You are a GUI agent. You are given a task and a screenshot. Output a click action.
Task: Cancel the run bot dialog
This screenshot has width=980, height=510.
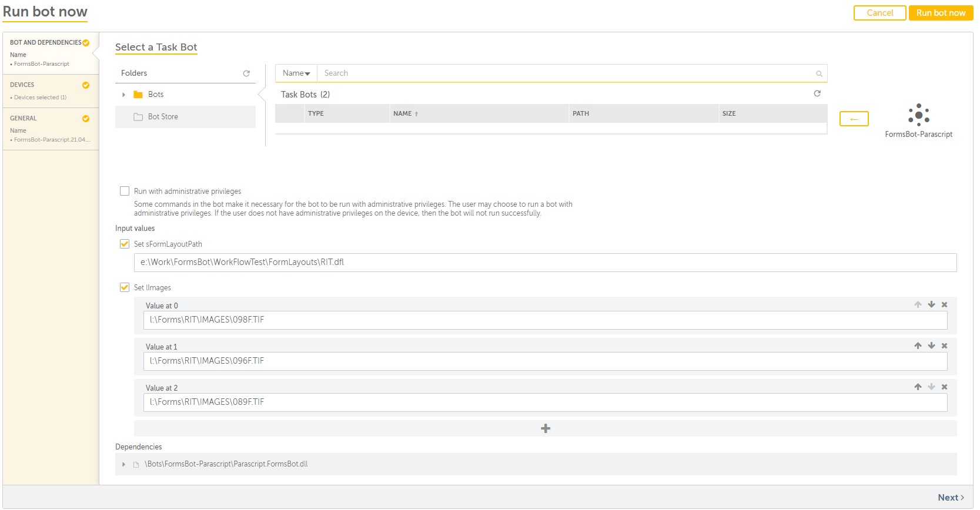(x=879, y=13)
